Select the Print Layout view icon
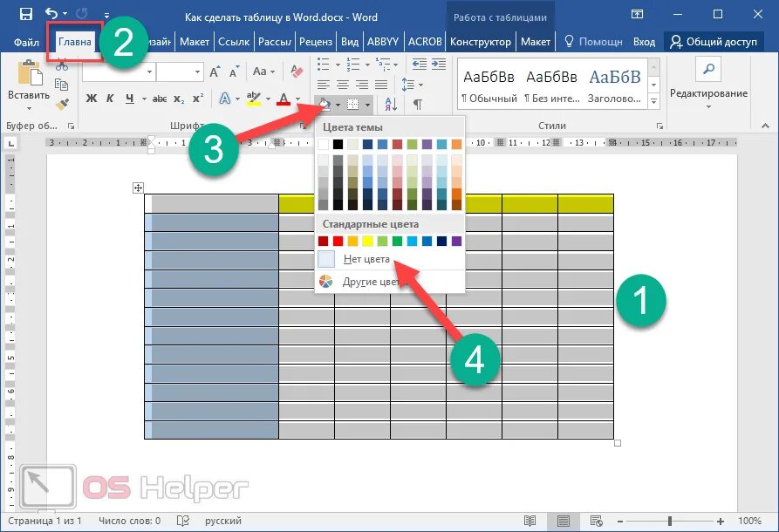Image resolution: width=779 pixels, height=532 pixels. coord(564,521)
